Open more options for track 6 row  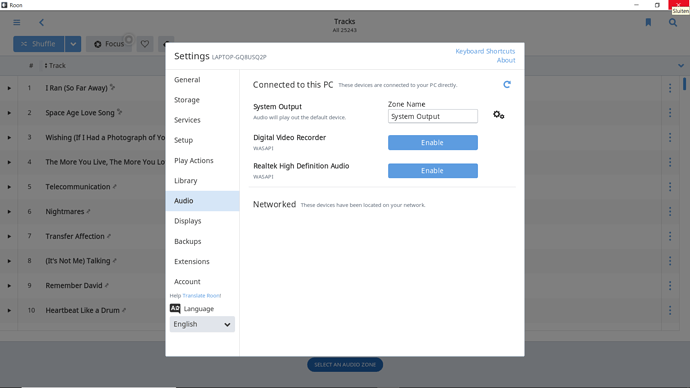pos(670,212)
